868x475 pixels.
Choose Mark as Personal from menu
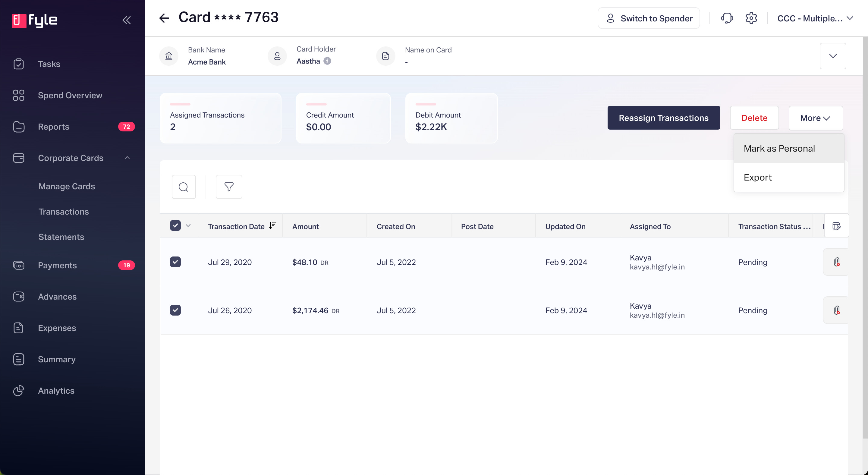pos(779,149)
